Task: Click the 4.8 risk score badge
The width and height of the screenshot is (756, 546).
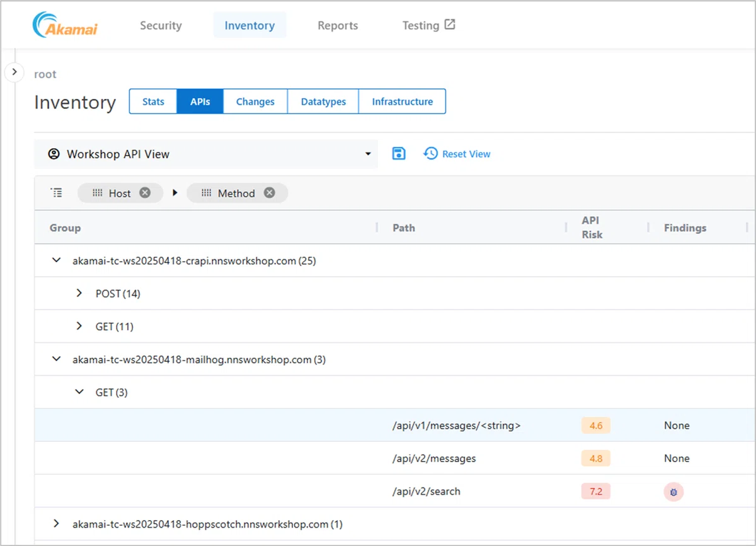Action: click(x=596, y=458)
